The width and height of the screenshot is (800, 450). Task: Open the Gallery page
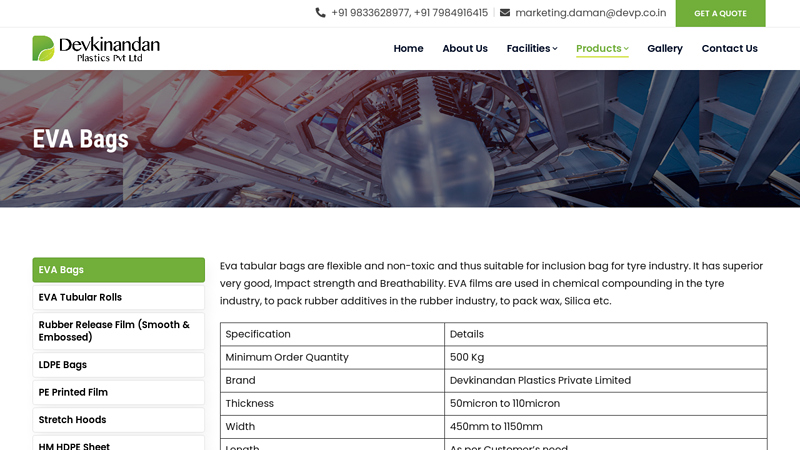tap(665, 49)
